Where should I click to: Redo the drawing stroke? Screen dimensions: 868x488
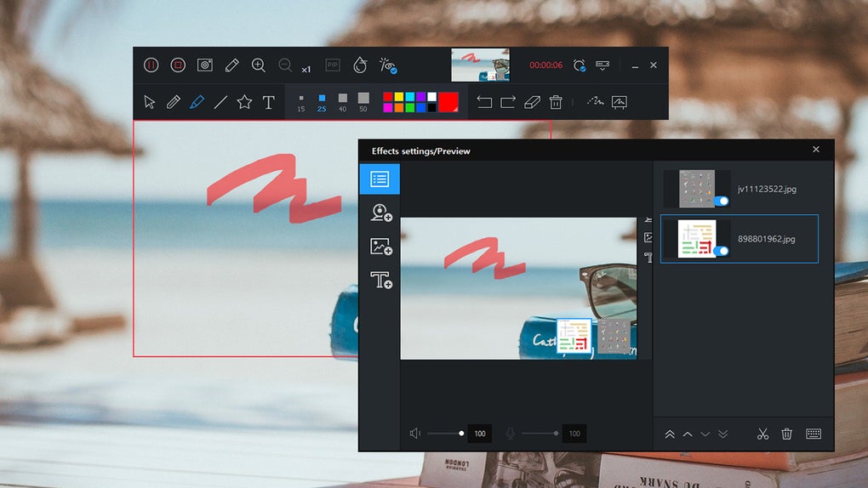(508, 102)
